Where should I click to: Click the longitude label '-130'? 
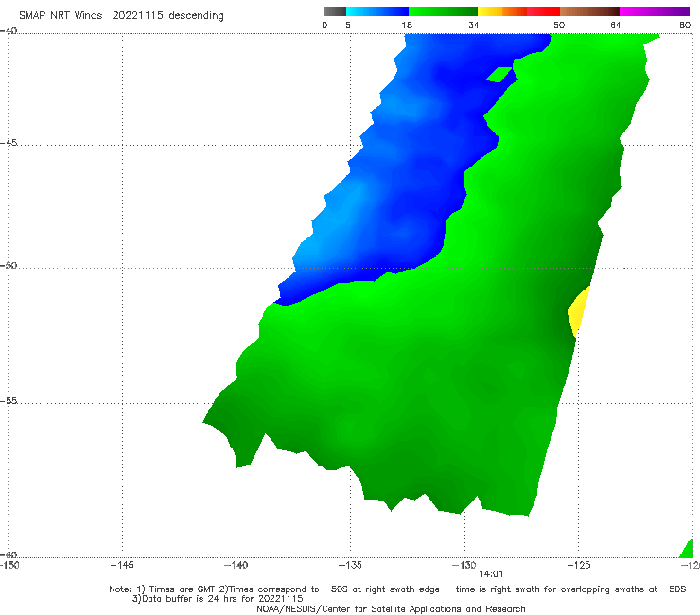point(464,565)
